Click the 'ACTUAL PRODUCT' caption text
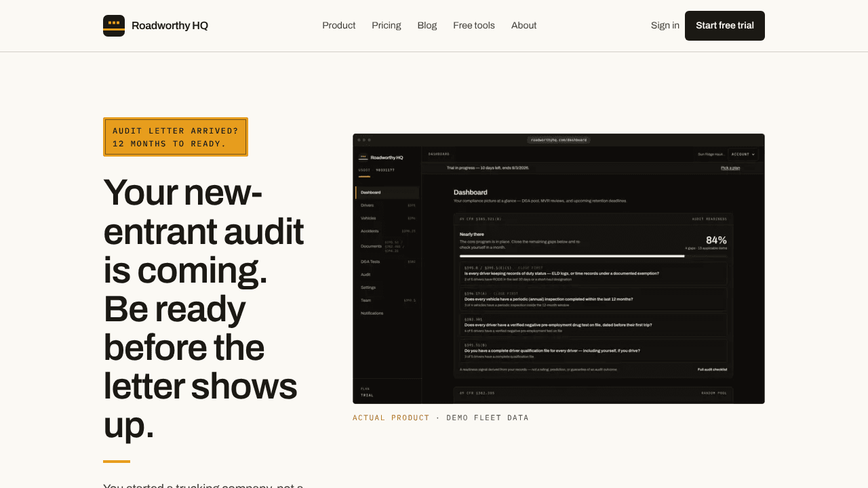Screen dimensions: 868x488 pyautogui.click(x=391, y=418)
